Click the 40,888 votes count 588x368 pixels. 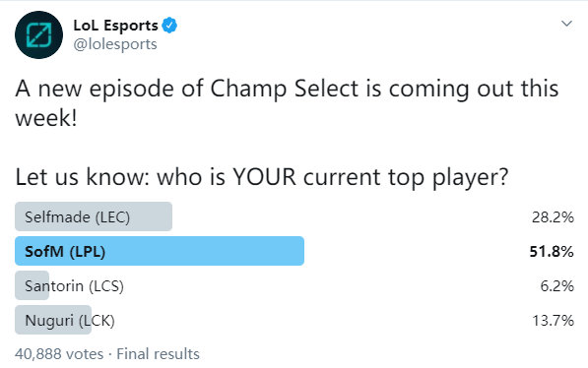point(59,354)
